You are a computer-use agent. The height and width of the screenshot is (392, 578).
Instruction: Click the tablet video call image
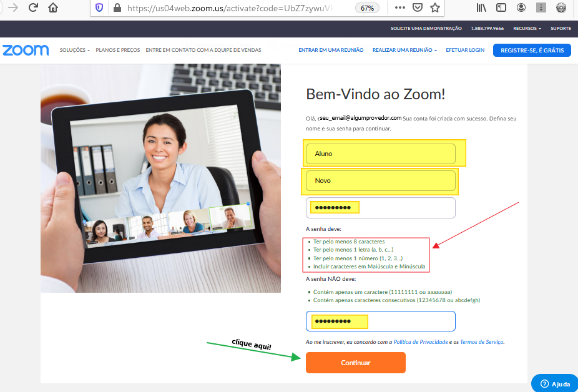click(x=160, y=178)
